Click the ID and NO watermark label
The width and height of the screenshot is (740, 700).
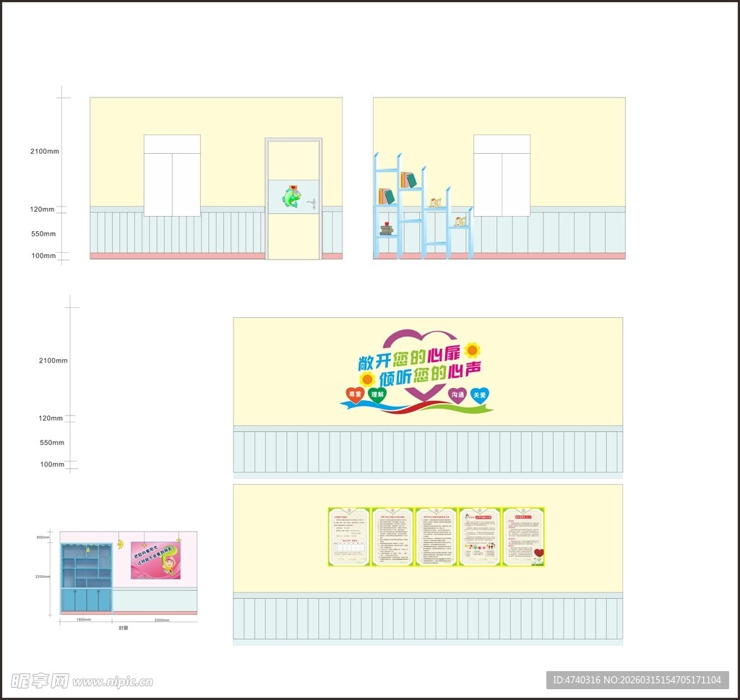pos(637,680)
